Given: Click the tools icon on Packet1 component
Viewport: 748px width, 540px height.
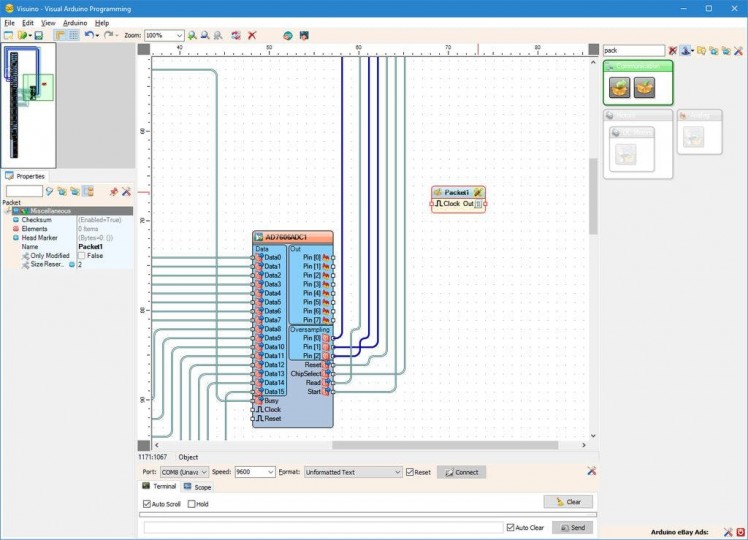Looking at the screenshot, I should [x=478, y=192].
